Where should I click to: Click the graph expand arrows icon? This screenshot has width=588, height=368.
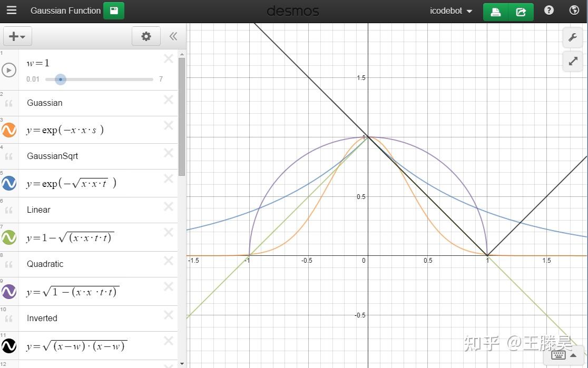572,61
